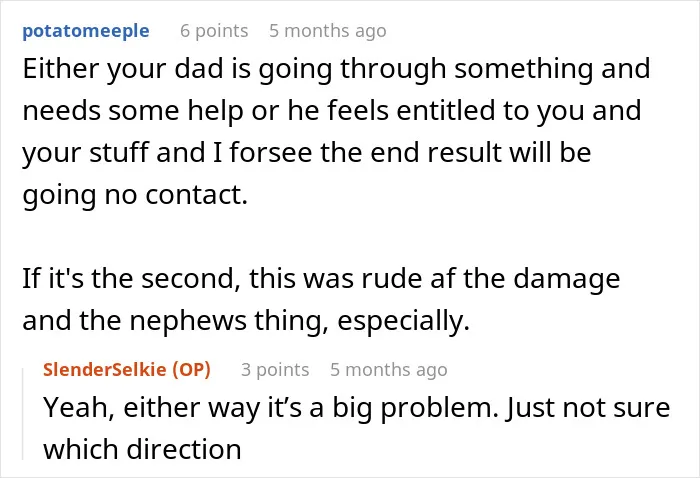Click the reply text 'Yeah, either way'
The width and height of the screenshot is (700, 478).
[356, 428]
